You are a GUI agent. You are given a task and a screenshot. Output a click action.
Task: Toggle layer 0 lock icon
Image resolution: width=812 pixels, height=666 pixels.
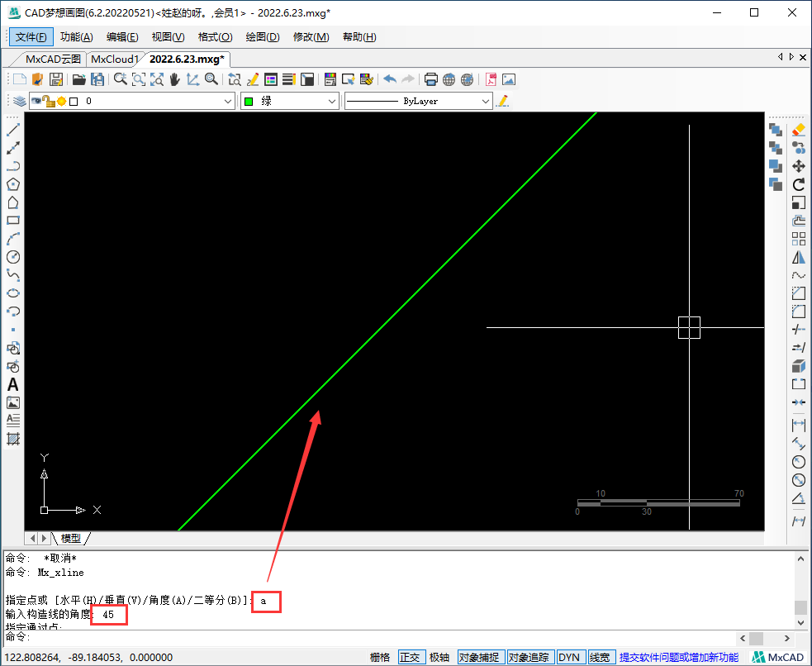click(x=49, y=101)
